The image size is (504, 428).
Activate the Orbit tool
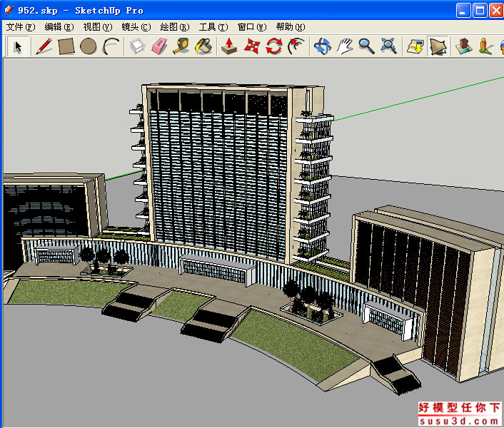[323, 46]
